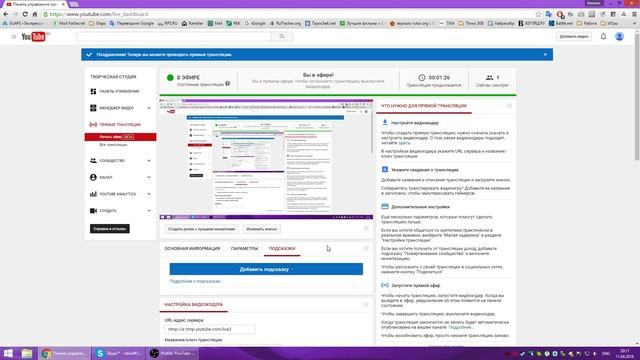Bookmark page with star icon

coord(538,14)
